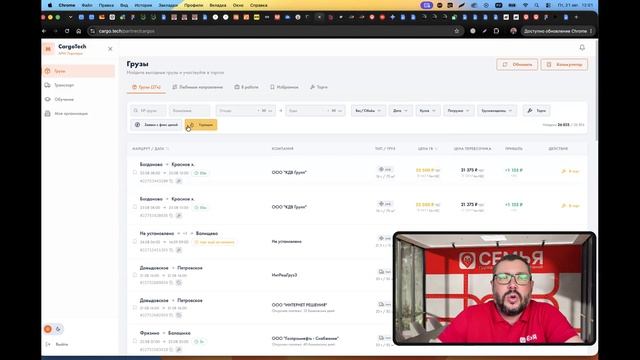
Task: Select checkbox of Не установлено – Болшево row
Action: tap(135, 242)
